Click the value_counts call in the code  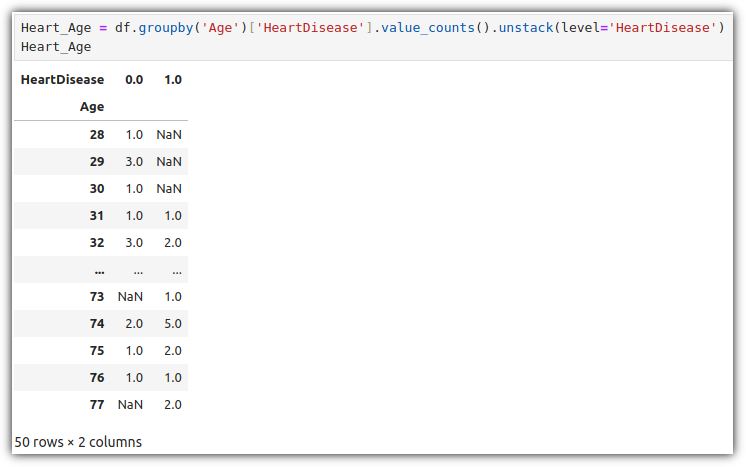pyautogui.click(x=427, y=28)
